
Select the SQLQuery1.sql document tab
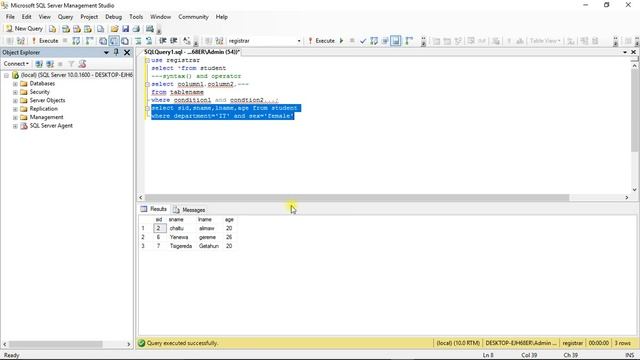click(191, 52)
